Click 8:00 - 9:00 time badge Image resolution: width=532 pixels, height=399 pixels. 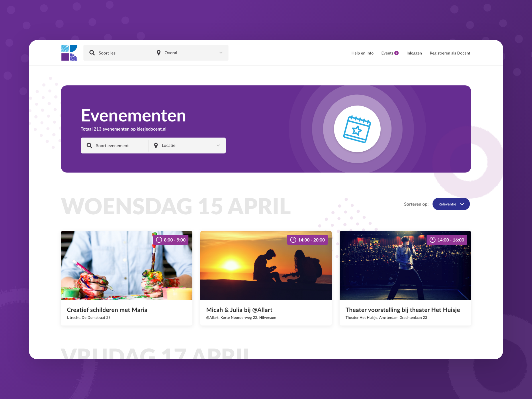(x=171, y=240)
